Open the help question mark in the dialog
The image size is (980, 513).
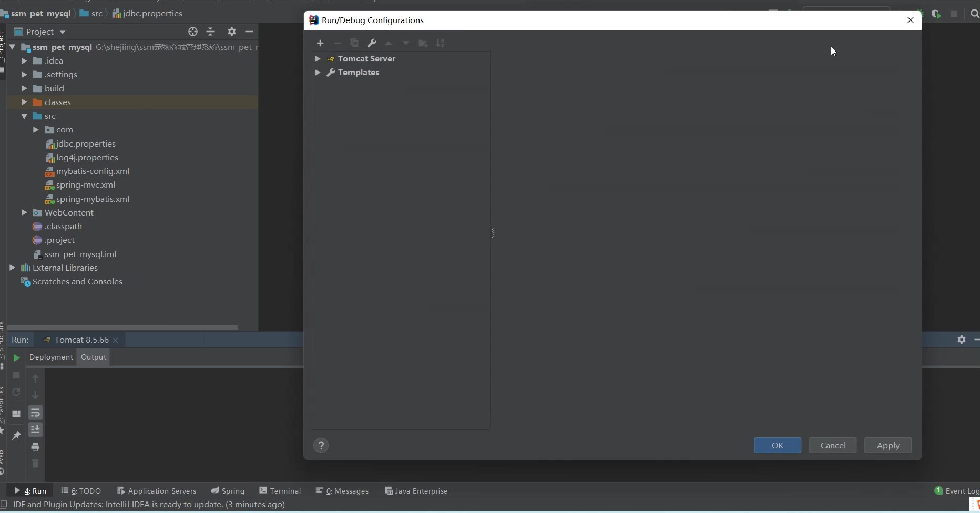click(x=321, y=446)
